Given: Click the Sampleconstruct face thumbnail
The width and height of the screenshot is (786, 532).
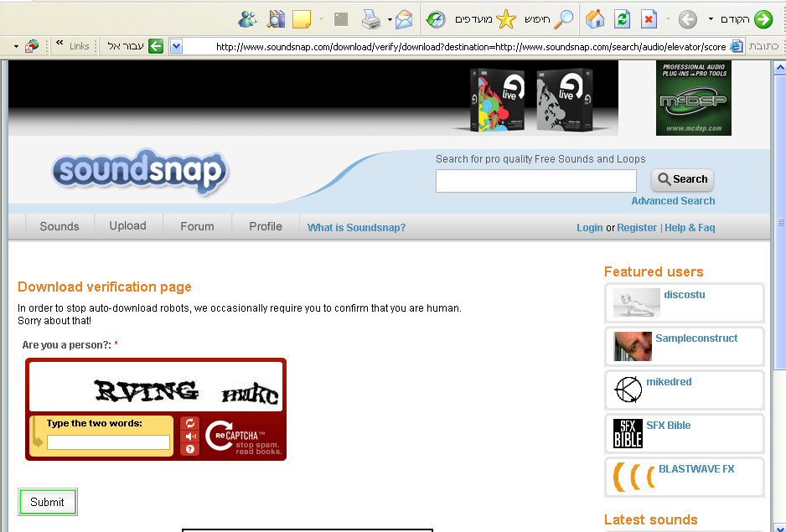Looking at the screenshot, I should pos(633,346).
